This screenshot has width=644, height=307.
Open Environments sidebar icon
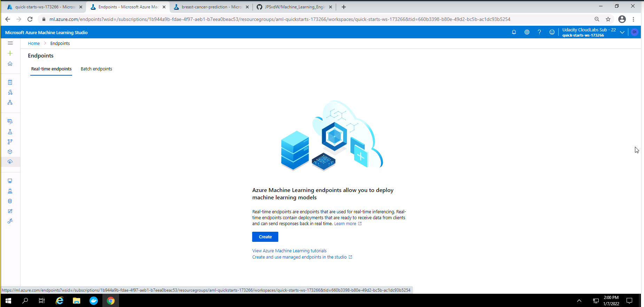click(x=10, y=191)
